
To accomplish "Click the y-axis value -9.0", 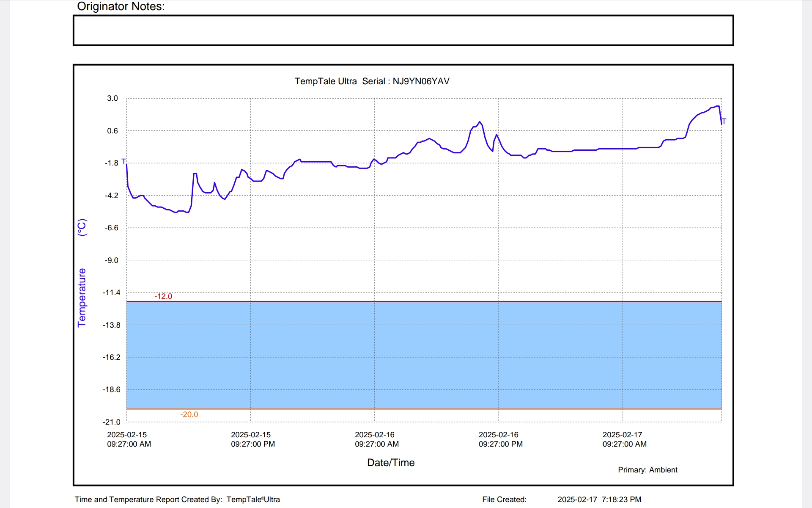I will click(x=112, y=260).
